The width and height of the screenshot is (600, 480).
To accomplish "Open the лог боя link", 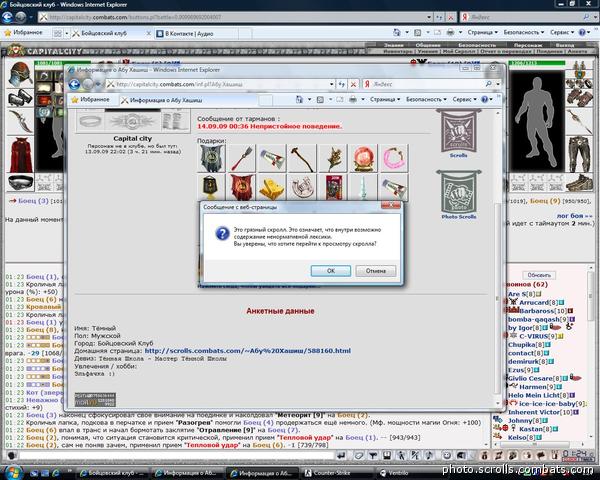I will [x=574, y=216].
